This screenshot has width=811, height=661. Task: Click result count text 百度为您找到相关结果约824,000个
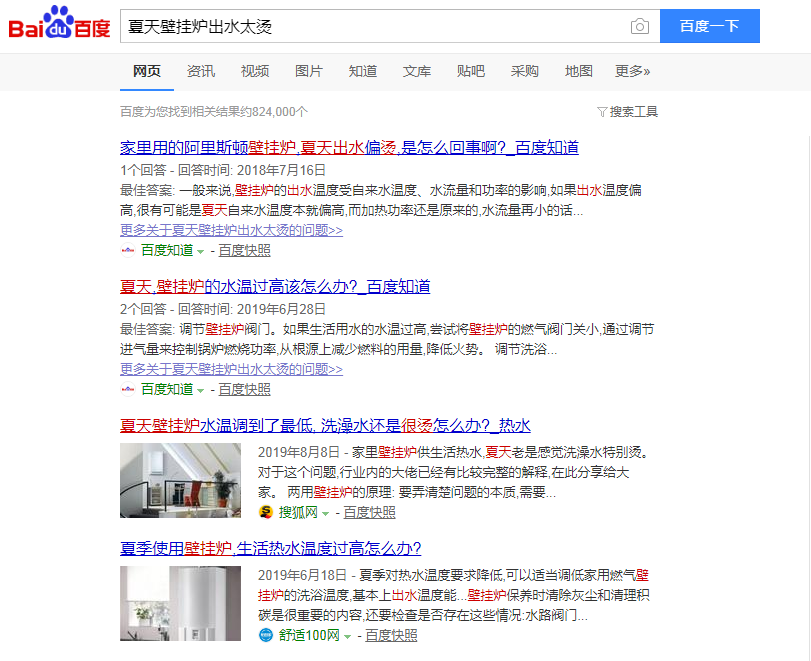tap(214, 112)
